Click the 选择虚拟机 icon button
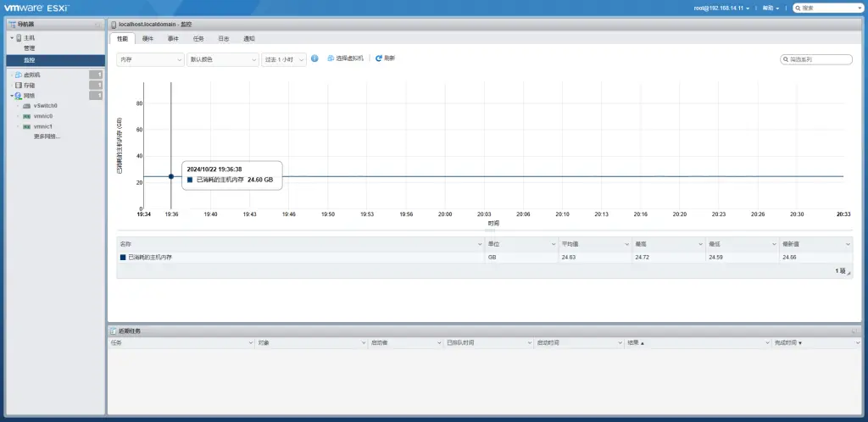The height and width of the screenshot is (422, 868). point(331,58)
